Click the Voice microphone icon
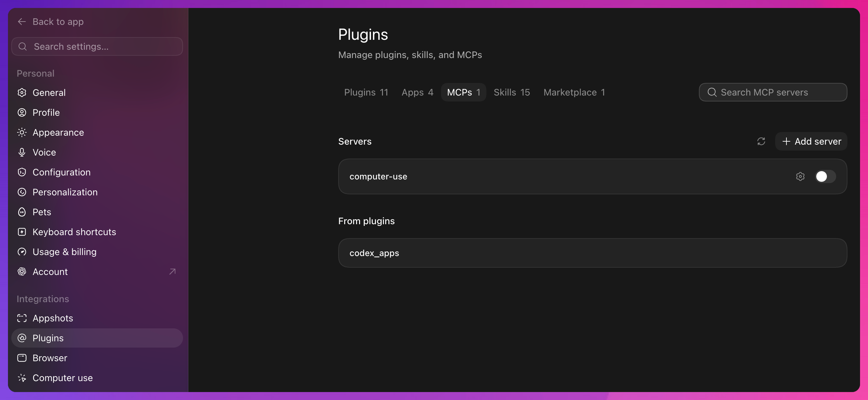 pos(22,152)
